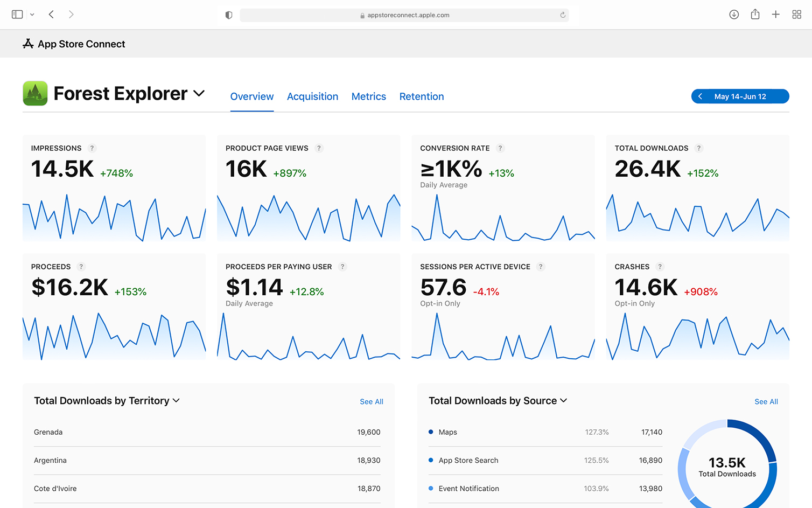Open the Conversion Rate help icon
Image resolution: width=812 pixels, height=508 pixels.
500,148
